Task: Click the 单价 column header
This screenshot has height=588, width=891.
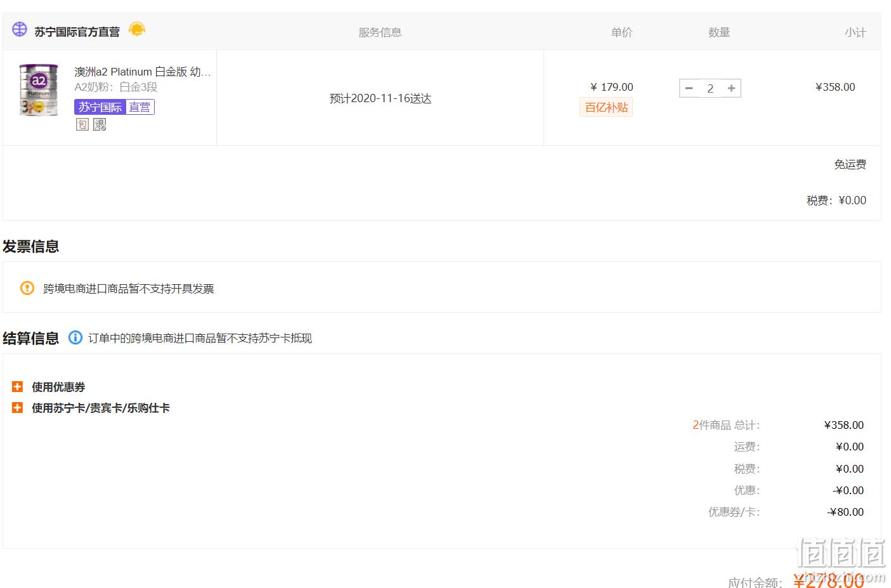Action: pyautogui.click(x=621, y=32)
